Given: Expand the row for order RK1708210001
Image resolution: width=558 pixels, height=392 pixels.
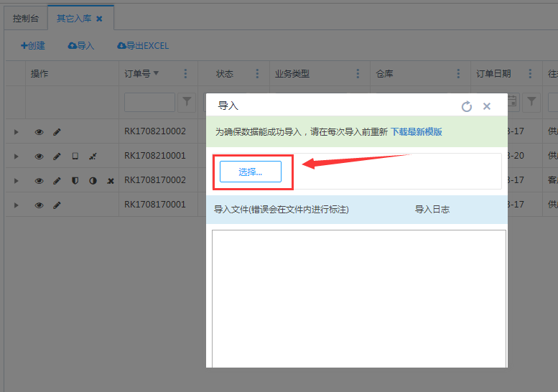Looking at the screenshot, I should 16,157.
